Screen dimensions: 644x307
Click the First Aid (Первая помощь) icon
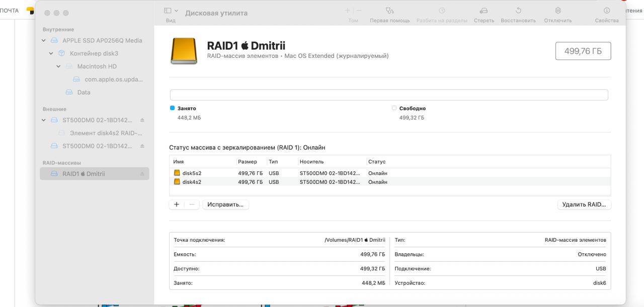(x=390, y=11)
